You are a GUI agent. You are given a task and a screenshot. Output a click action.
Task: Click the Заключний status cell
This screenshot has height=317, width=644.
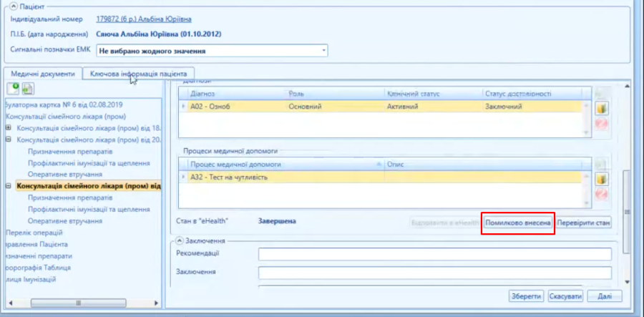point(532,107)
